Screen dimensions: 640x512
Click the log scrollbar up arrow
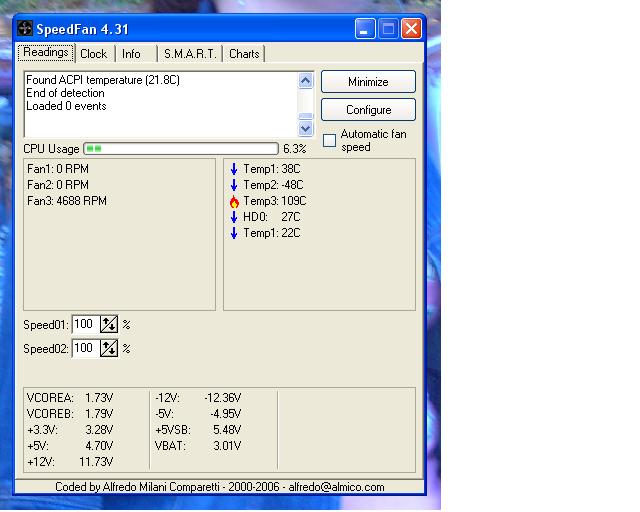305,81
